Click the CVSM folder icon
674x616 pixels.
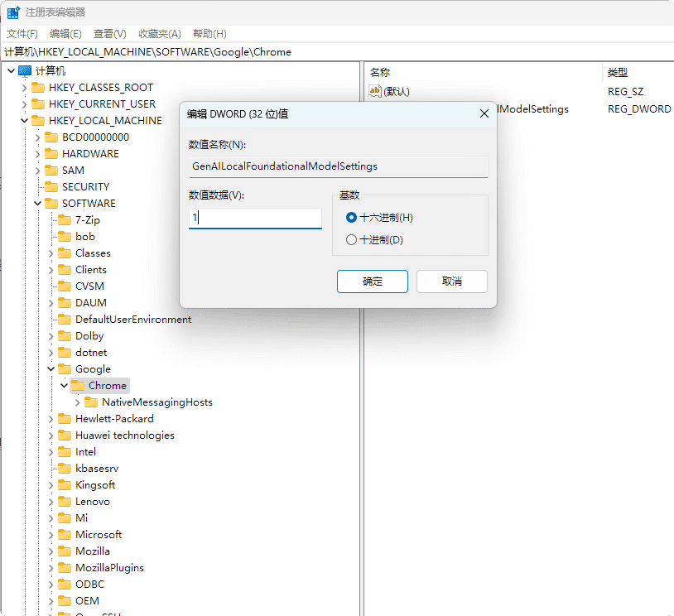click(x=65, y=286)
